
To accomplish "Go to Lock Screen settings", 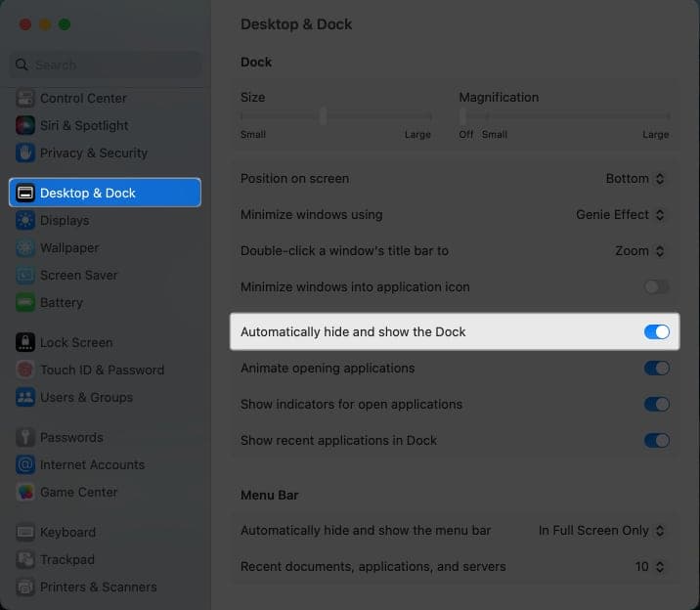I will coord(105,342).
